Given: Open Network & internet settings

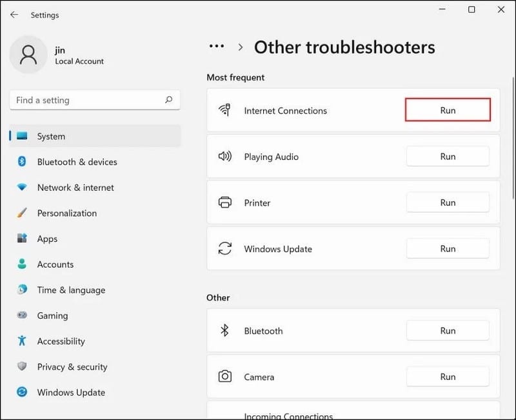Looking at the screenshot, I should [x=74, y=187].
